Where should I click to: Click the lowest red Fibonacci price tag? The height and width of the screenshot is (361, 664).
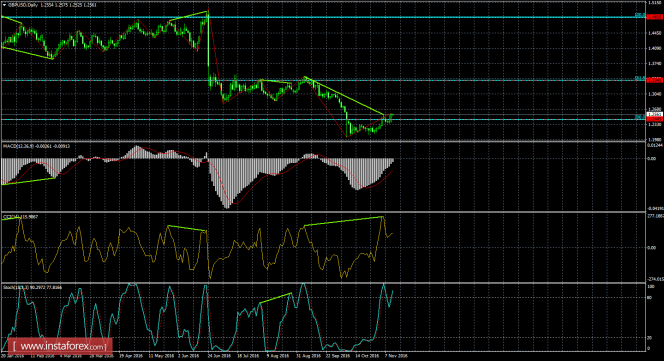654,119
